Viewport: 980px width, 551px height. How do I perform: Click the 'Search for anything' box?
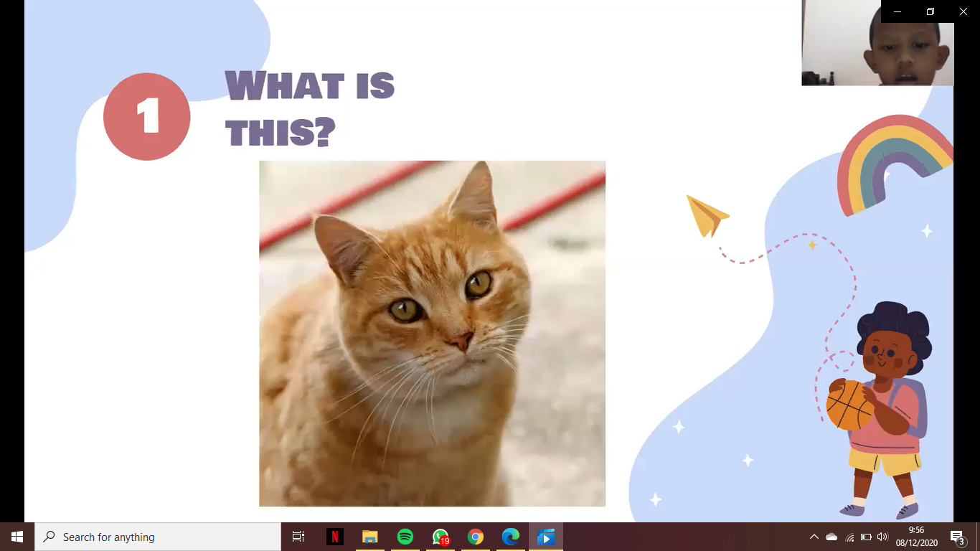pyautogui.click(x=158, y=537)
